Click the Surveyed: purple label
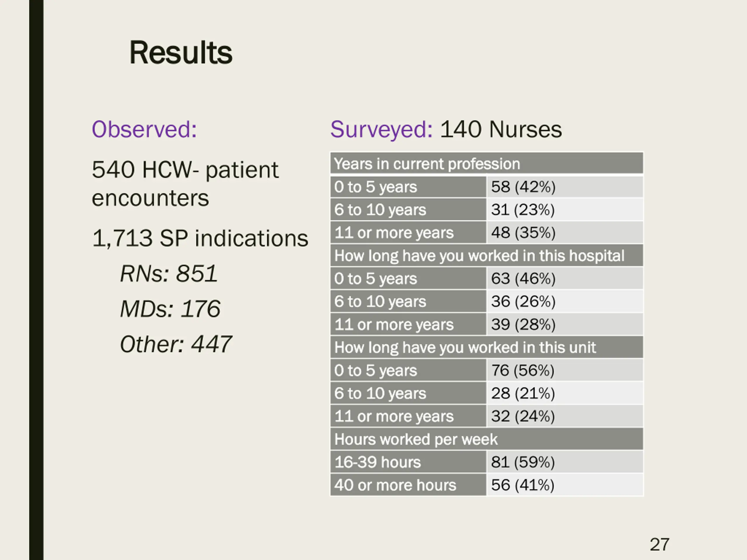The height and width of the screenshot is (560, 747). click(381, 129)
